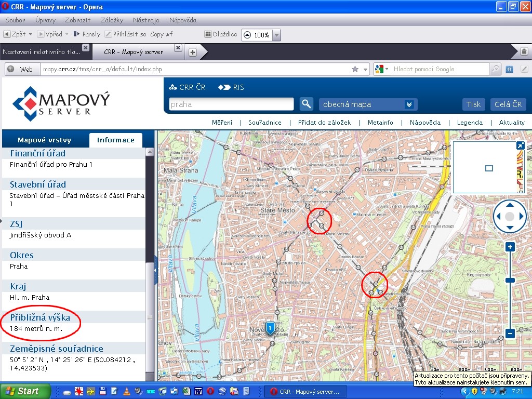Expand the Google search engine selector
Image resolution: width=532 pixels, height=399 pixels.
[381, 69]
